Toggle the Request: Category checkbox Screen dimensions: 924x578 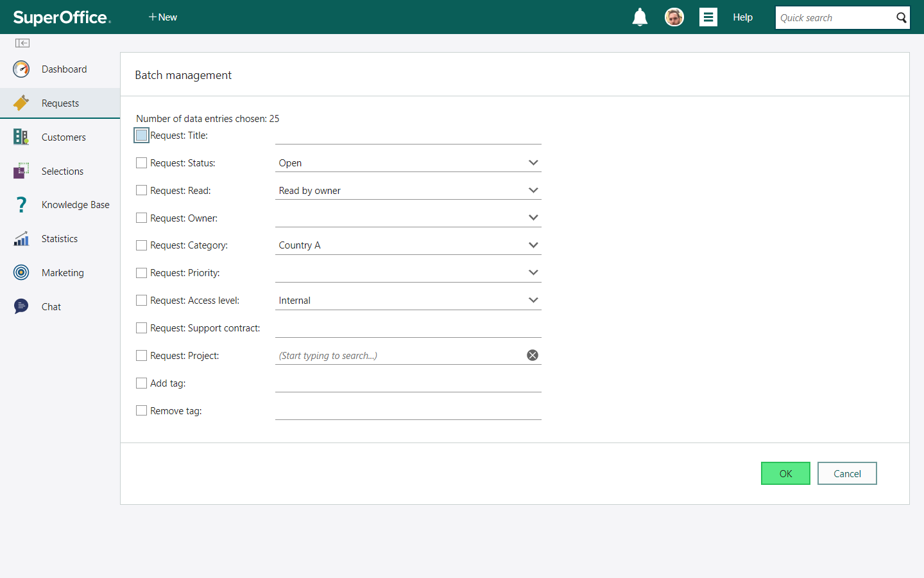[142, 245]
